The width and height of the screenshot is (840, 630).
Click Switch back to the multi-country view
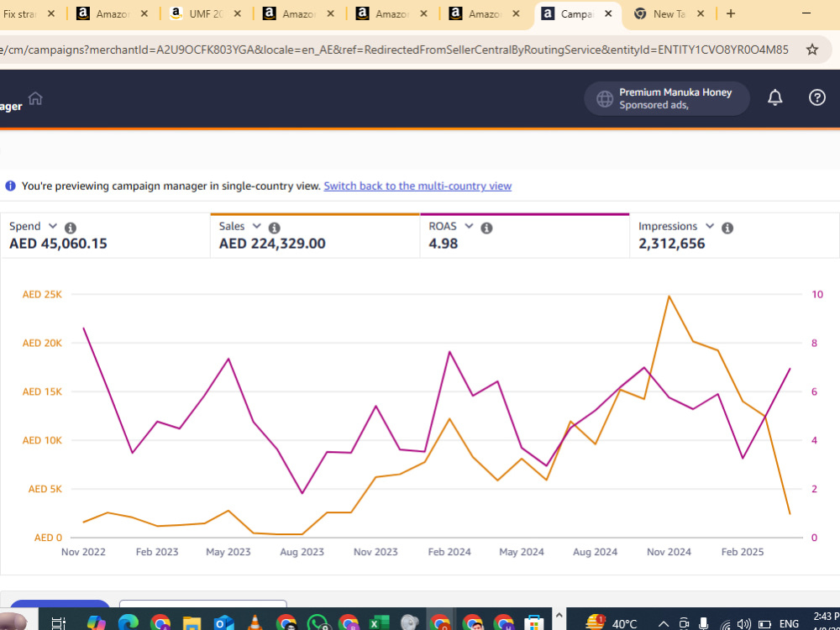coord(417,186)
